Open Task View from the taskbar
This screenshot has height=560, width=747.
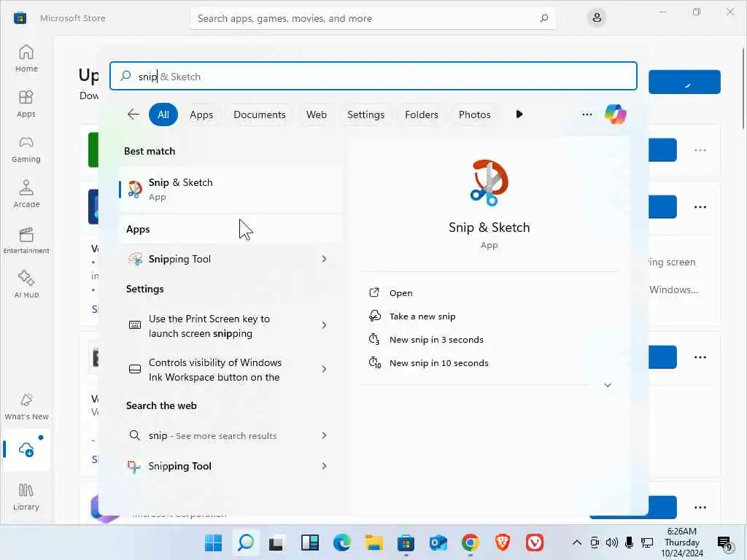276,542
